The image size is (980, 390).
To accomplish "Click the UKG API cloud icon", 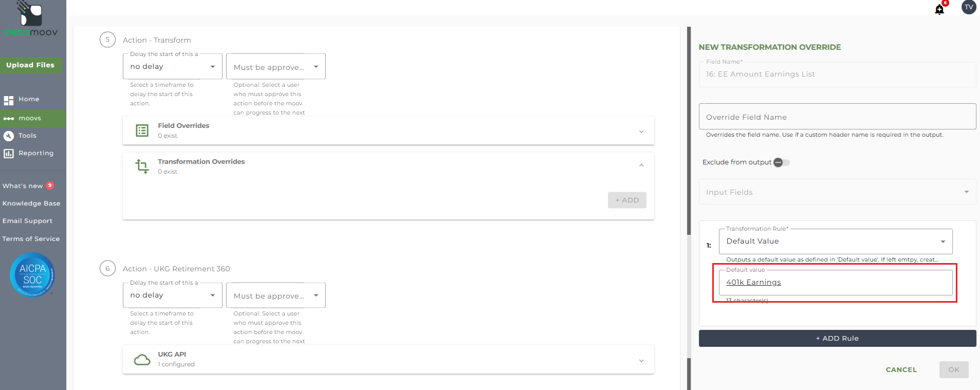I will (142, 360).
